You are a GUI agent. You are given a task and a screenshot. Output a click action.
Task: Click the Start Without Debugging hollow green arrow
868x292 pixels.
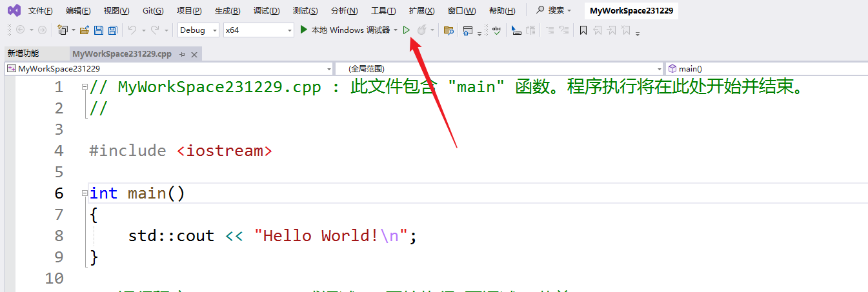pyautogui.click(x=407, y=30)
